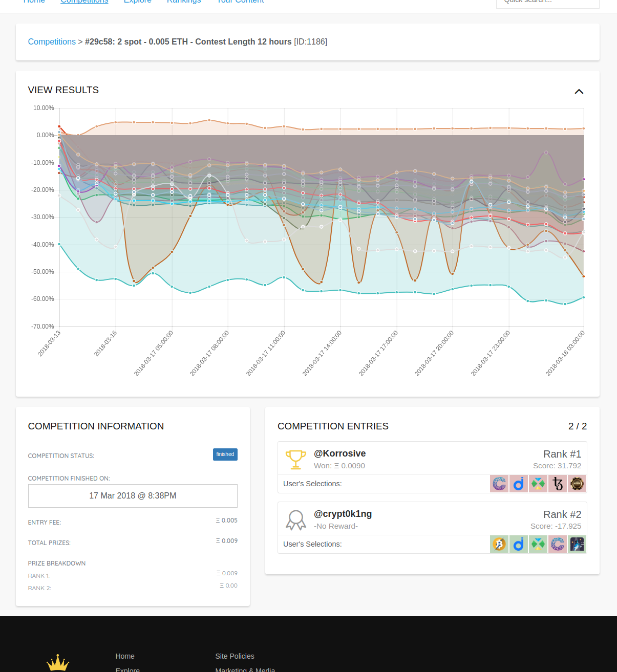Viewport: 617px width, 672px height.
Task: Click the 'COMPETITION ENTRIES' heading
Action: (333, 426)
